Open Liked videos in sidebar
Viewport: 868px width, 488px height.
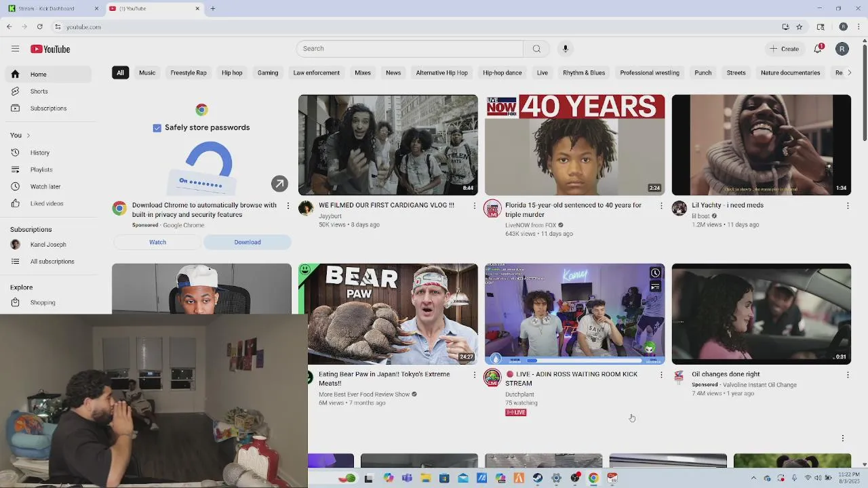tap(47, 203)
